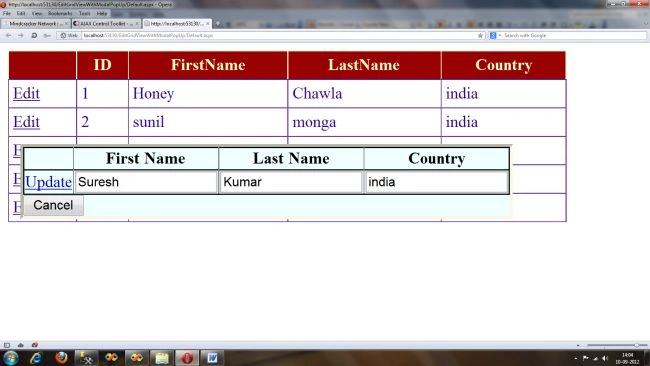The height and width of the screenshot is (366, 650).
Task: Click the volume icon in system tray
Action: (x=605, y=358)
